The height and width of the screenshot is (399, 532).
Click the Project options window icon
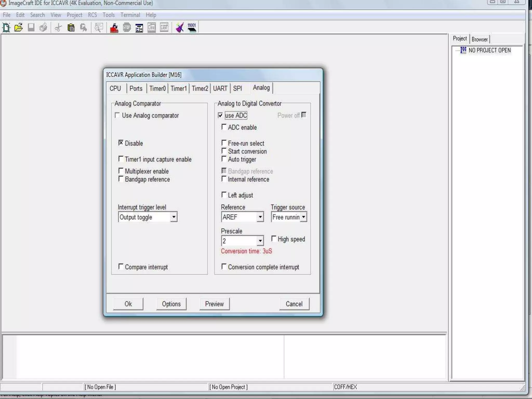[x=139, y=28]
